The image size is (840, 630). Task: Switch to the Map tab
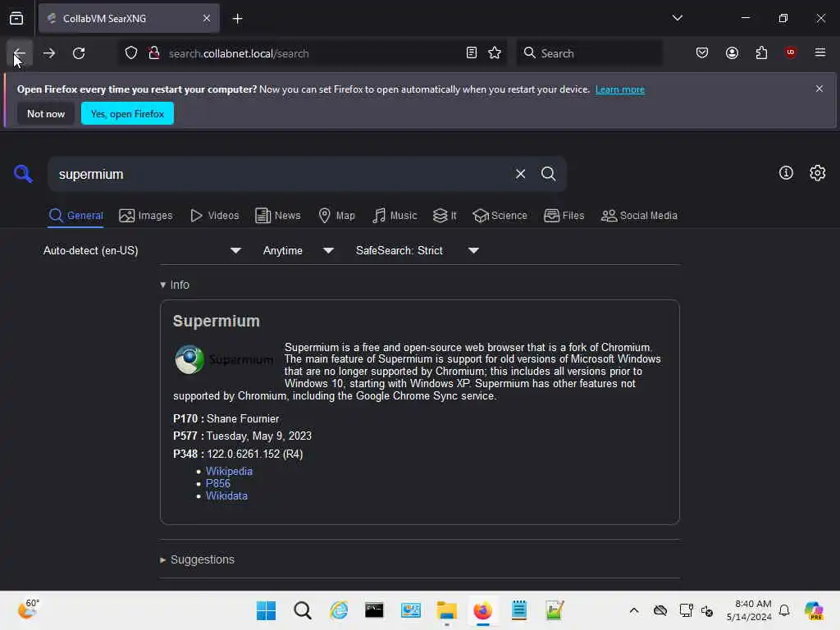[x=337, y=216]
